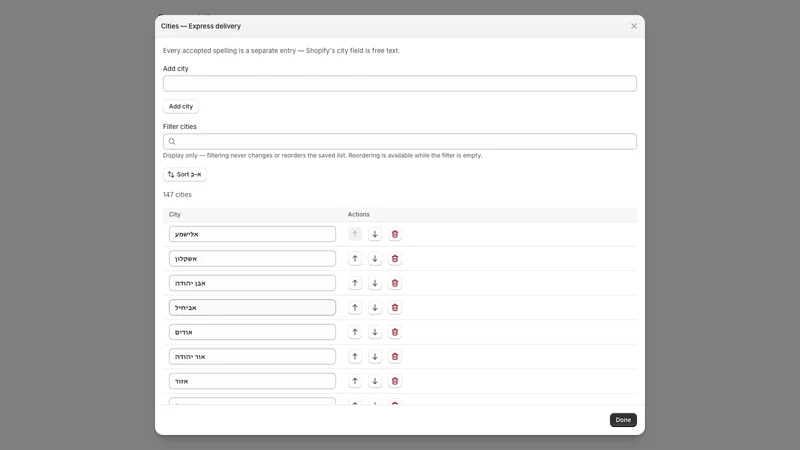The width and height of the screenshot is (800, 450).
Task: Click the Add city button
Action: click(181, 107)
